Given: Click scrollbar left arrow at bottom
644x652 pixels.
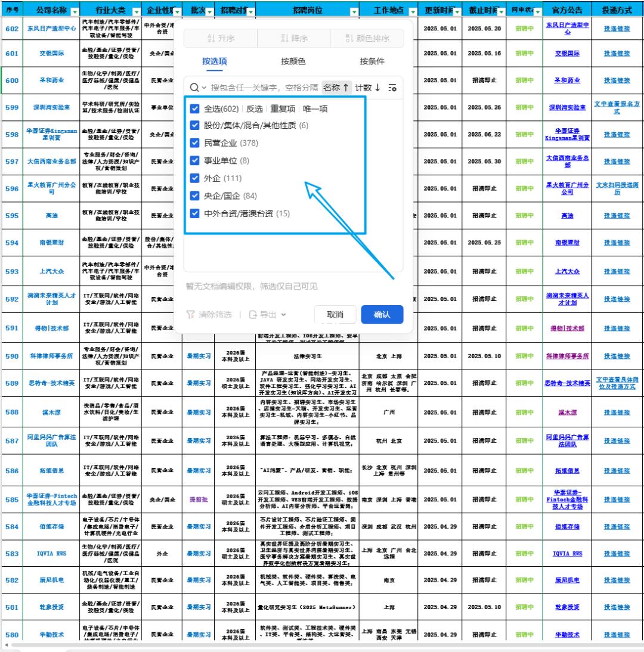Looking at the screenshot, I should coord(6,645).
